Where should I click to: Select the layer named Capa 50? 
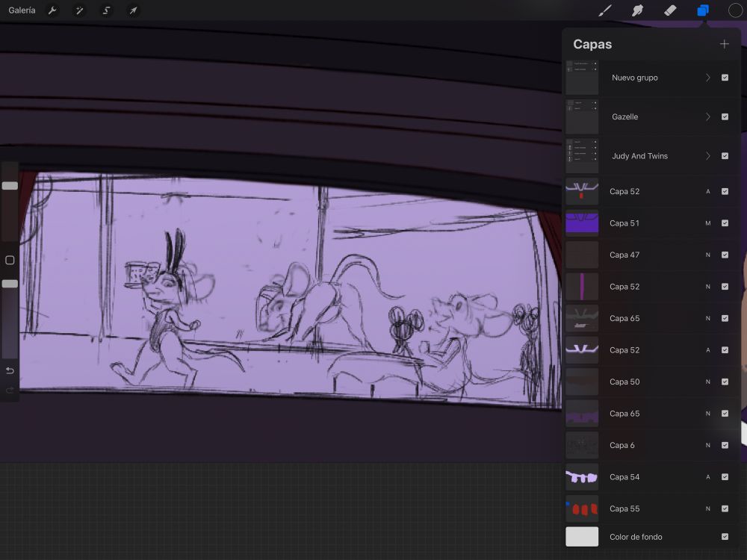[624, 382]
